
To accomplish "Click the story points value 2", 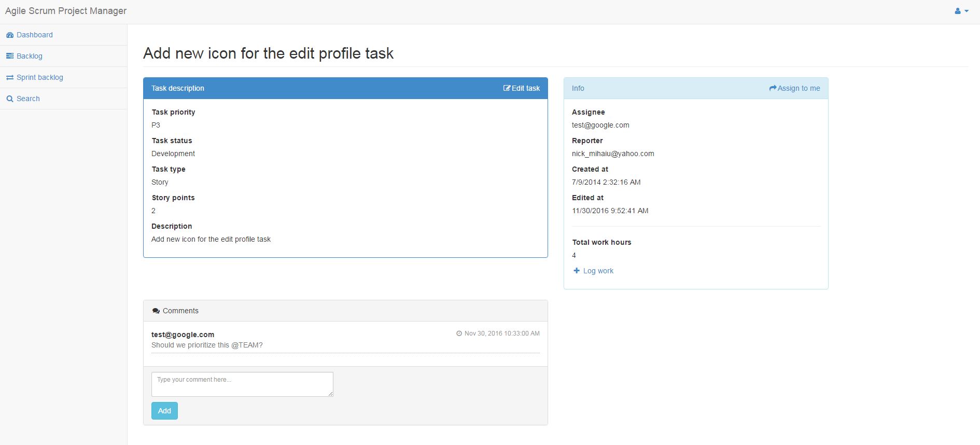I will pos(153,211).
